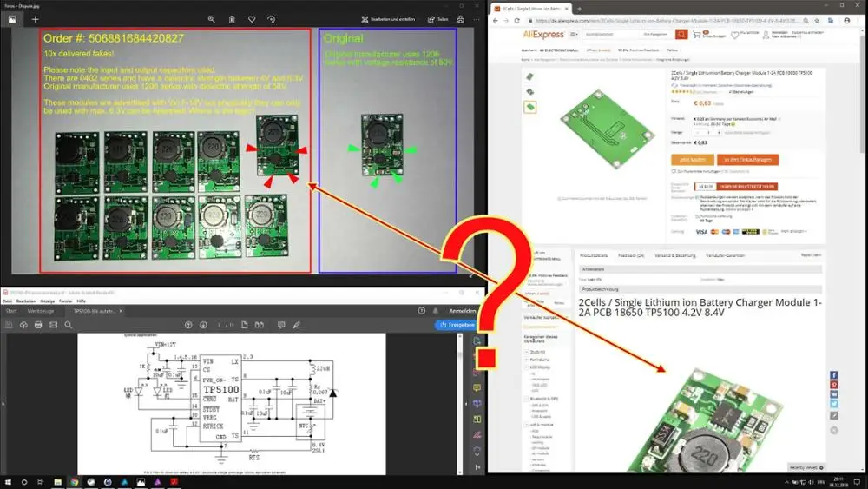The width and height of the screenshot is (868, 489).
Task: Print the photo using the printer icon in Photos
Action: click(461, 19)
